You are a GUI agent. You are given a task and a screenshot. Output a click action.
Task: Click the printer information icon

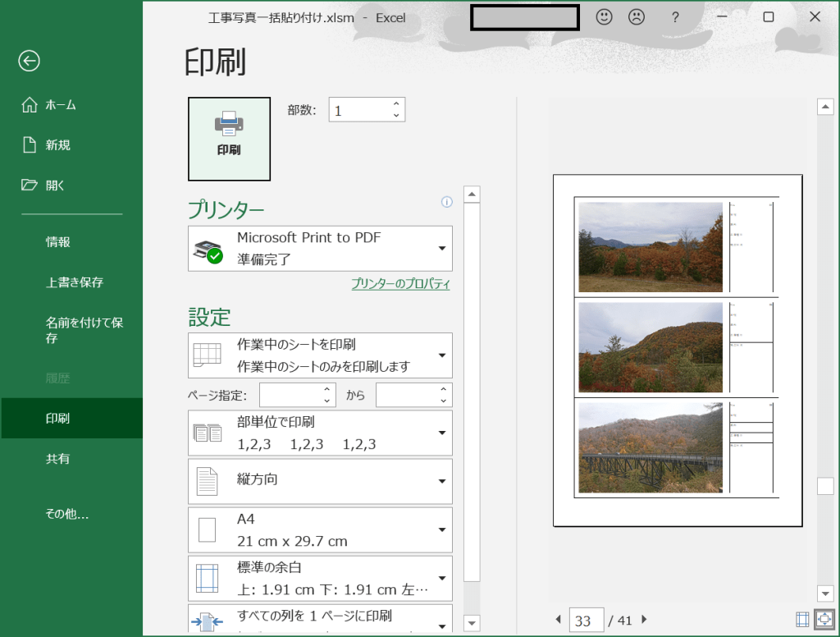(x=447, y=202)
